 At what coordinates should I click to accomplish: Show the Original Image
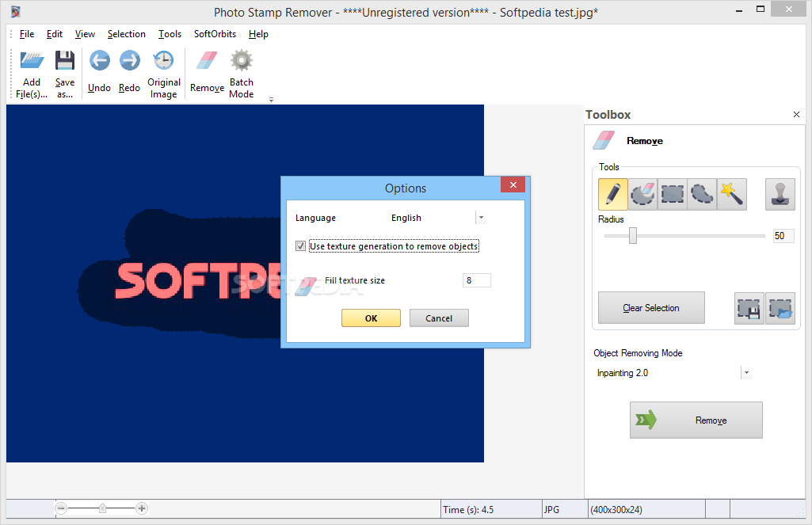pos(164,74)
